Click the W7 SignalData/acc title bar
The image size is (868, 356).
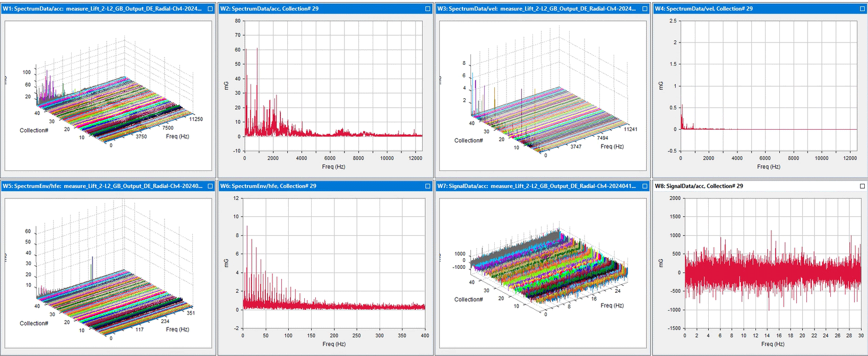coord(536,186)
